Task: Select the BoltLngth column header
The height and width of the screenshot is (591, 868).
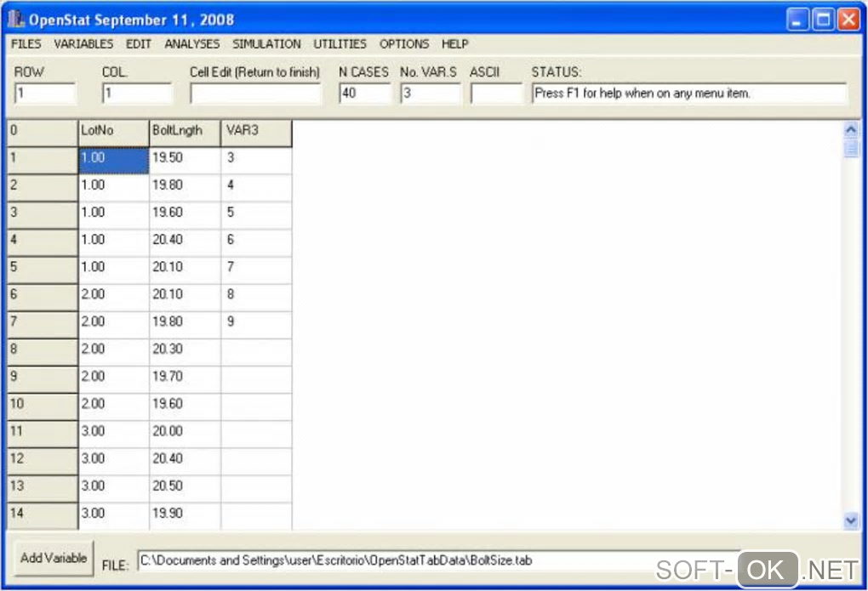Action: point(185,134)
